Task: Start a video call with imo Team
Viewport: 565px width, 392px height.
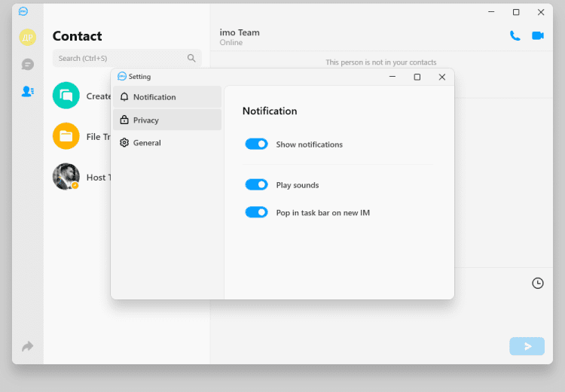Action: click(x=538, y=35)
